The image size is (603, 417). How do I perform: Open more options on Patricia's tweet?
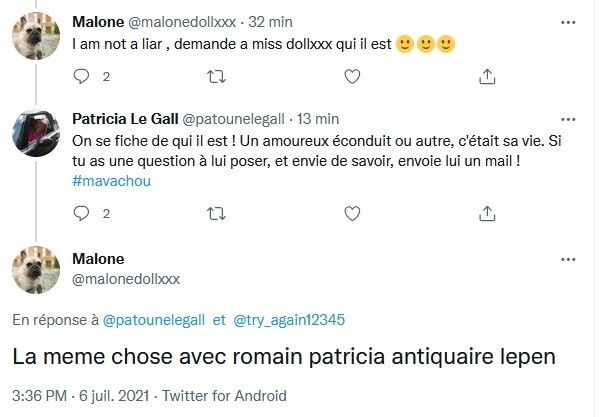click(568, 119)
